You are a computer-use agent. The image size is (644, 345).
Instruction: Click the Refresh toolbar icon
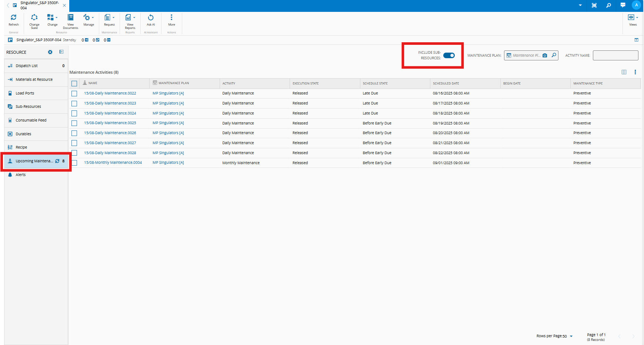click(x=14, y=18)
